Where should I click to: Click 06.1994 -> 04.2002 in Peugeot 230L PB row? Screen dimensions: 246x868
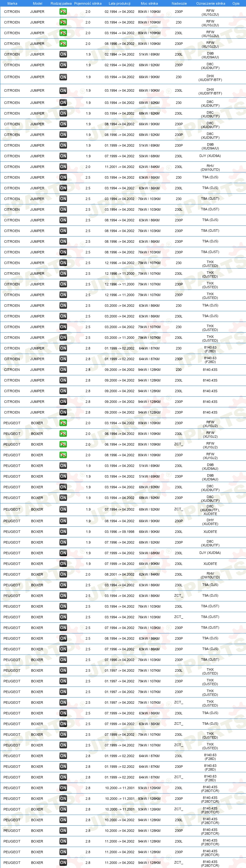click(x=120, y=434)
